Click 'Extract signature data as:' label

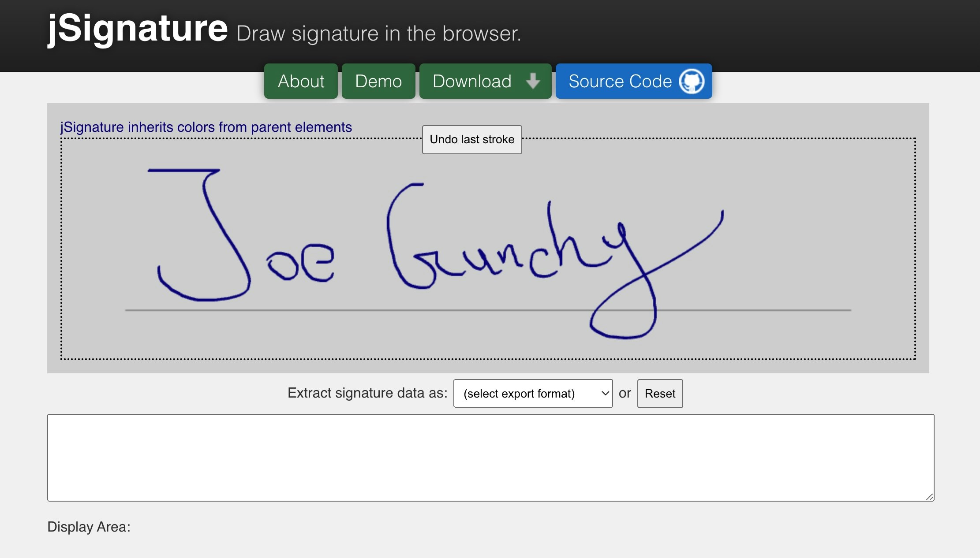[367, 393]
